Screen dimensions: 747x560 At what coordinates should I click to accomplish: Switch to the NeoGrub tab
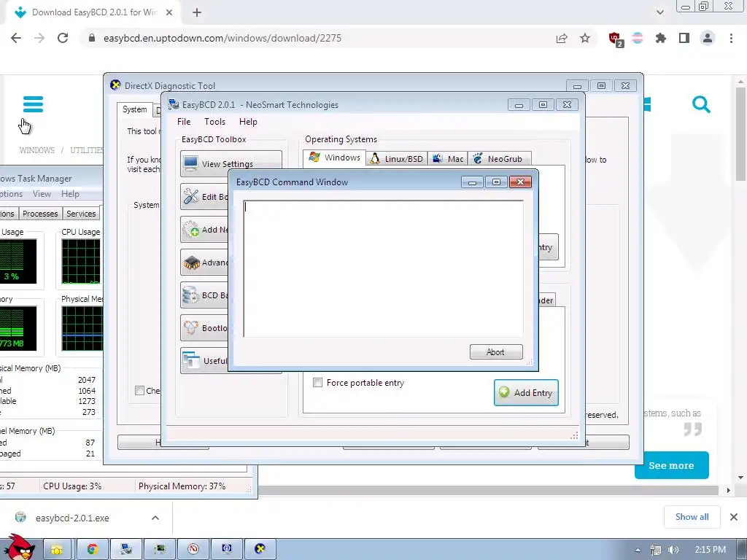500,158
